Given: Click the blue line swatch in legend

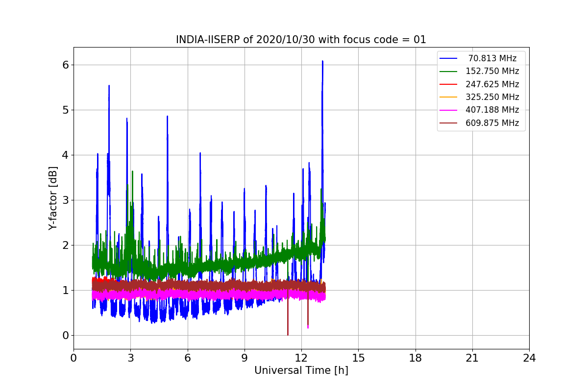Looking at the screenshot, I should [x=448, y=58].
